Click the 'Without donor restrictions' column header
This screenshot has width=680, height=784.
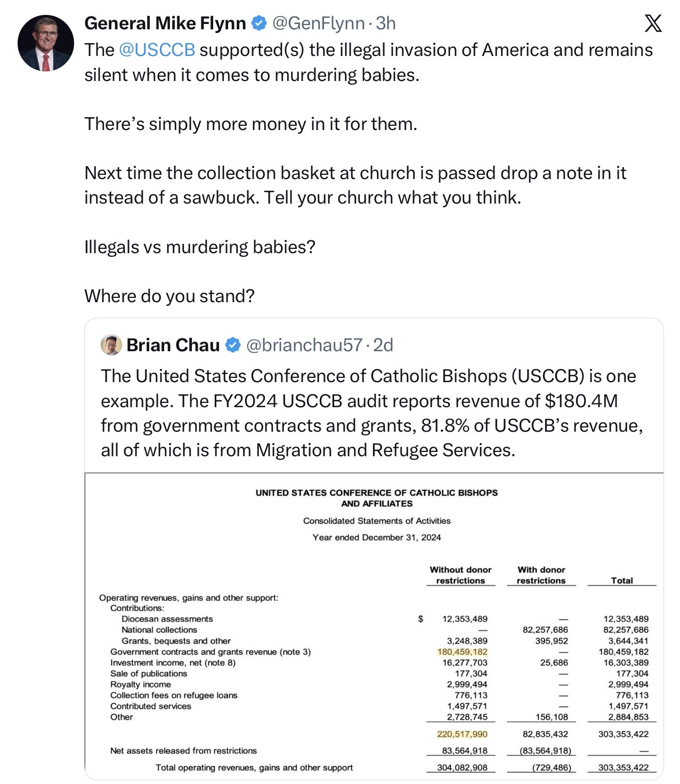[460, 575]
